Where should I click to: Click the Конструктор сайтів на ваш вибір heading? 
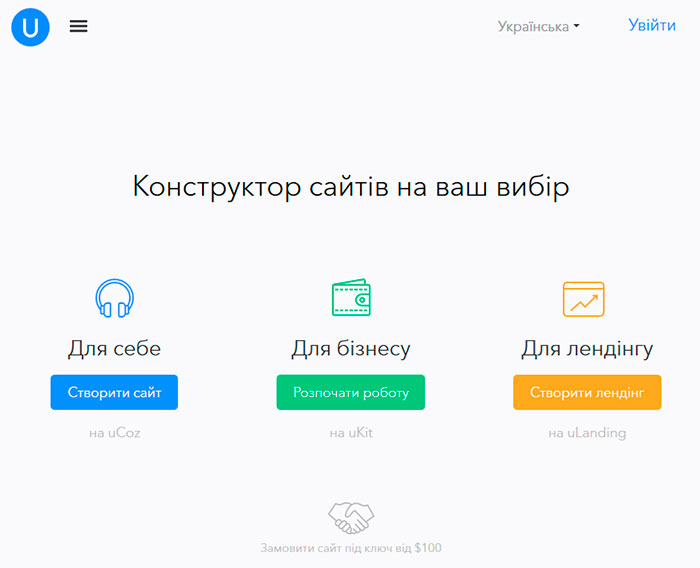351,186
